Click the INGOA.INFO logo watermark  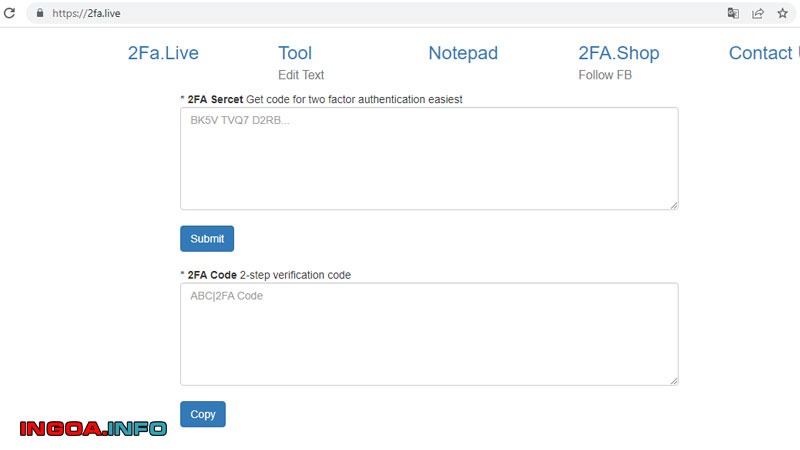93,428
